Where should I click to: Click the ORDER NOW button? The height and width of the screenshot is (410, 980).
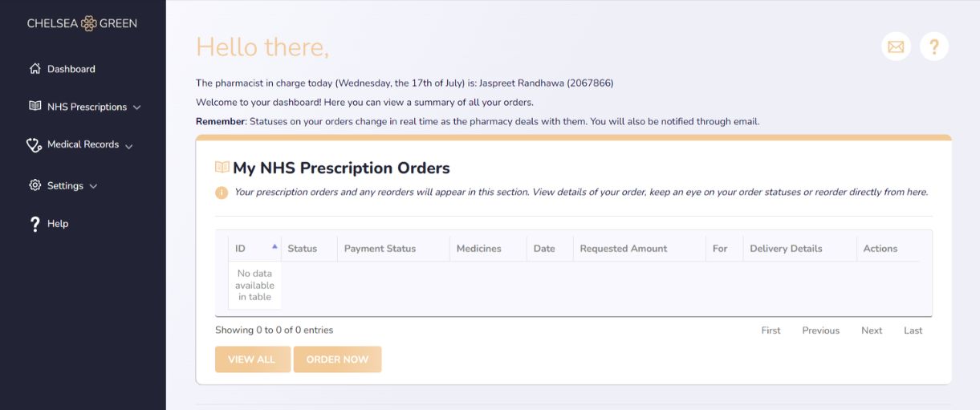tap(337, 359)
